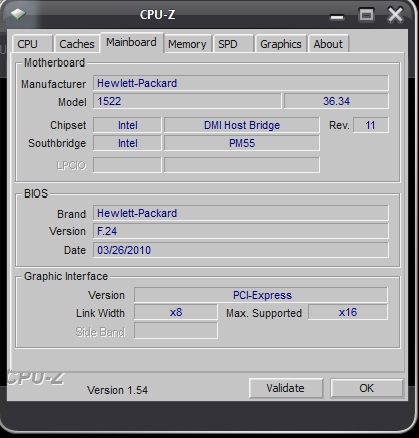The height and width of the screenshot is (438, 419).
Task: Switch to the CPU tab
Action: (32, 44)
